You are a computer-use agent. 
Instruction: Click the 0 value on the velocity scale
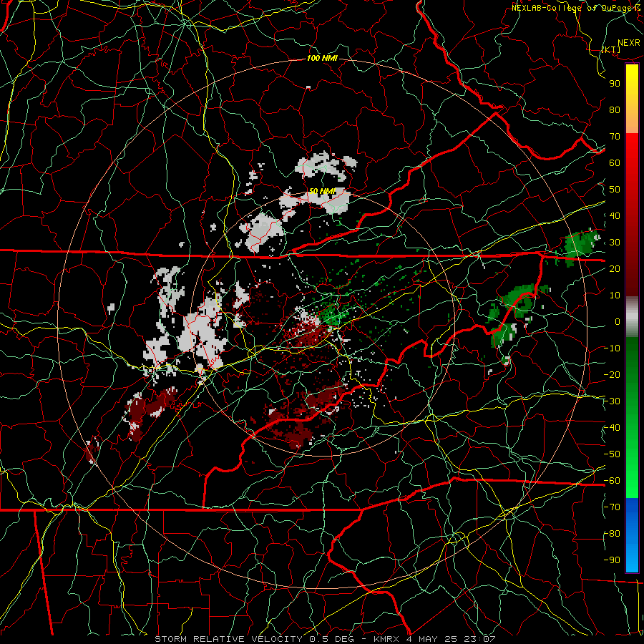(618, 321)
